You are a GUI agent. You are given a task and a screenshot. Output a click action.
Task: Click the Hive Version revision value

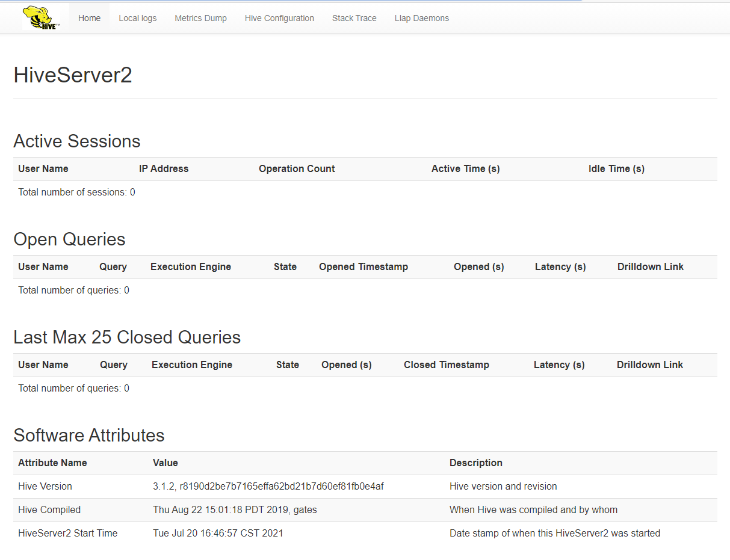(268, 487)
